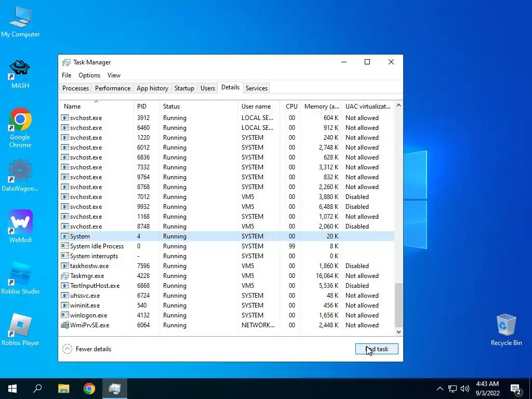The width and height of the screenshot is (532, 399).
Task: Select the Recycle Bin desktop icon
Action: (506, 330)
